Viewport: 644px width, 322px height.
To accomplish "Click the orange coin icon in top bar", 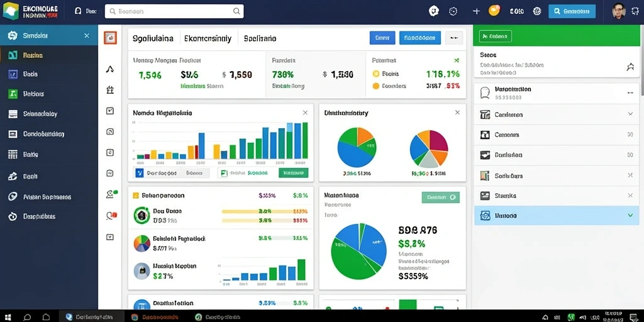I will click(x=494, y=10).
